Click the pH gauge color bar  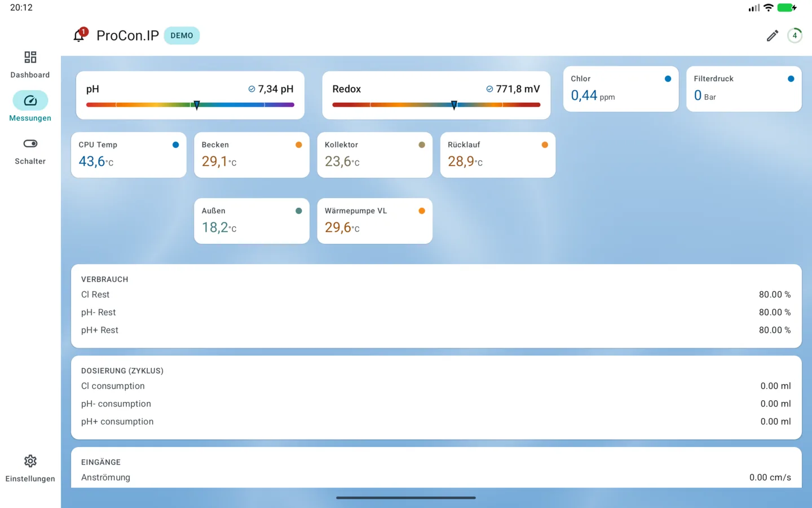(x=190, y=105)
